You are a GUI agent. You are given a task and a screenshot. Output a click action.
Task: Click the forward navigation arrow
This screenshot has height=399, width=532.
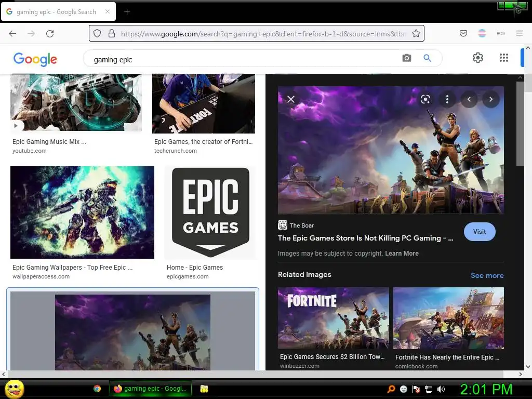click(x=31, y=34)
